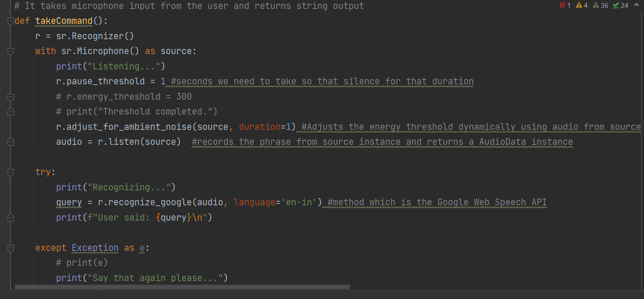
Task: Click 'sr.Microphone()' in the with statement
Action: click(x=100, y=51)
